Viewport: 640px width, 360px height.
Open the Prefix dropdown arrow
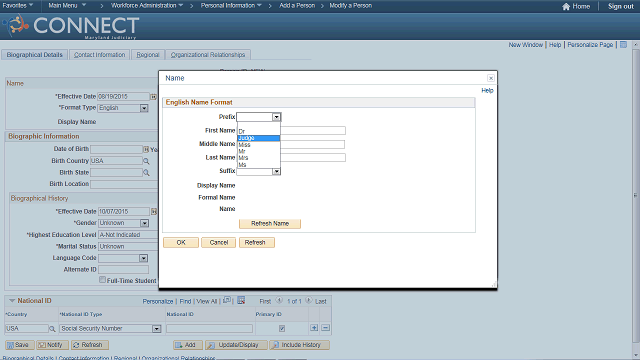point(276,117)
